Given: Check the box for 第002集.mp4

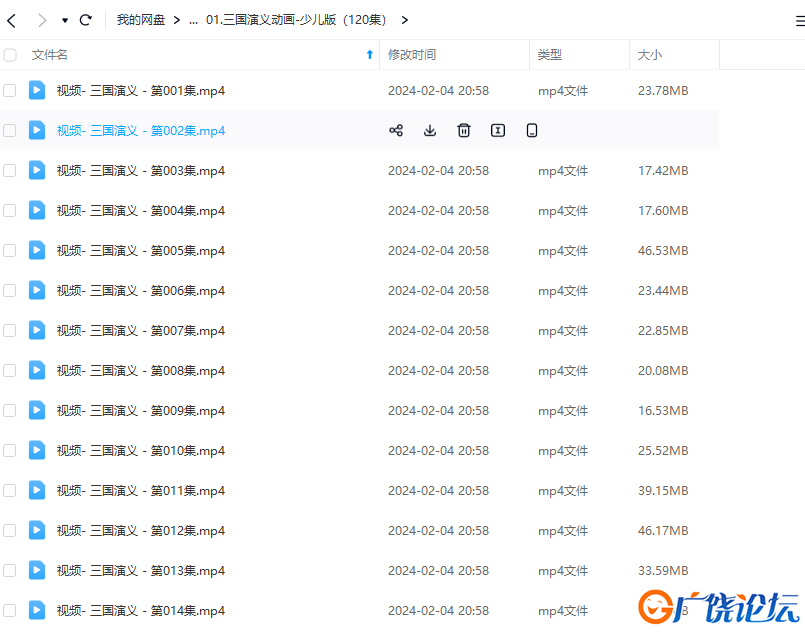Looking at the screenshot, I should [10, 131].
